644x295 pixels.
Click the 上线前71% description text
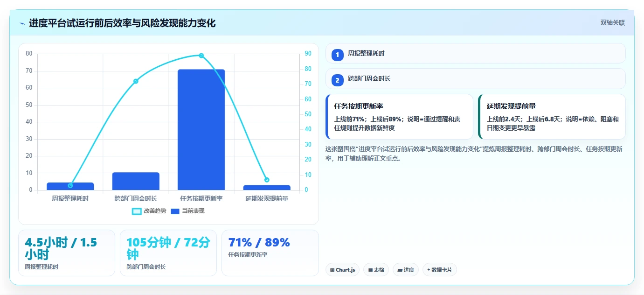[397, 123]
